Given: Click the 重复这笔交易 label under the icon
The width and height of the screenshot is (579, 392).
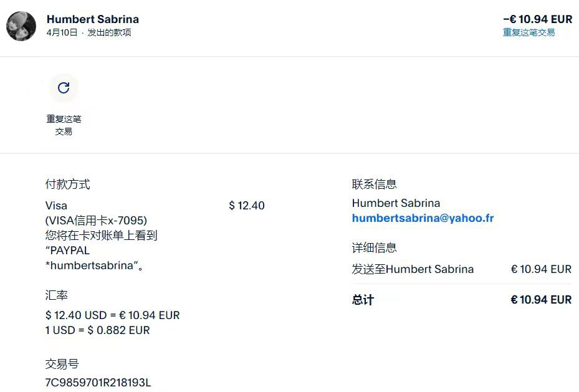Looking at the screenshot, I should click(x=64, y=125).
